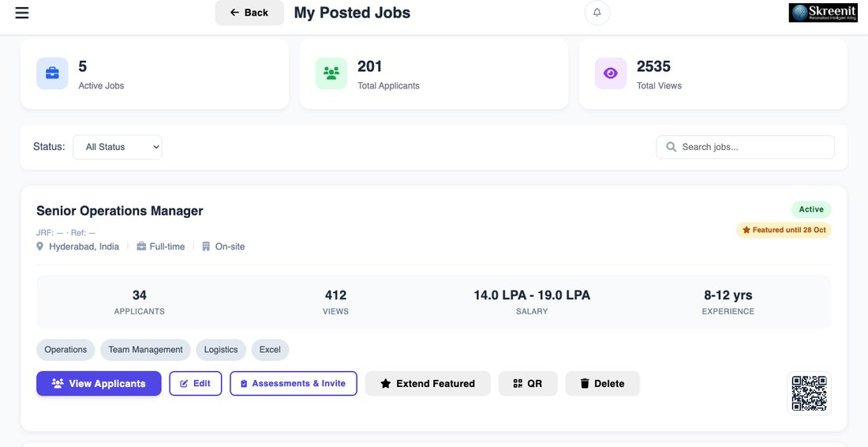Open the notifications bell
Screen dimensions: 868x447
597,13
